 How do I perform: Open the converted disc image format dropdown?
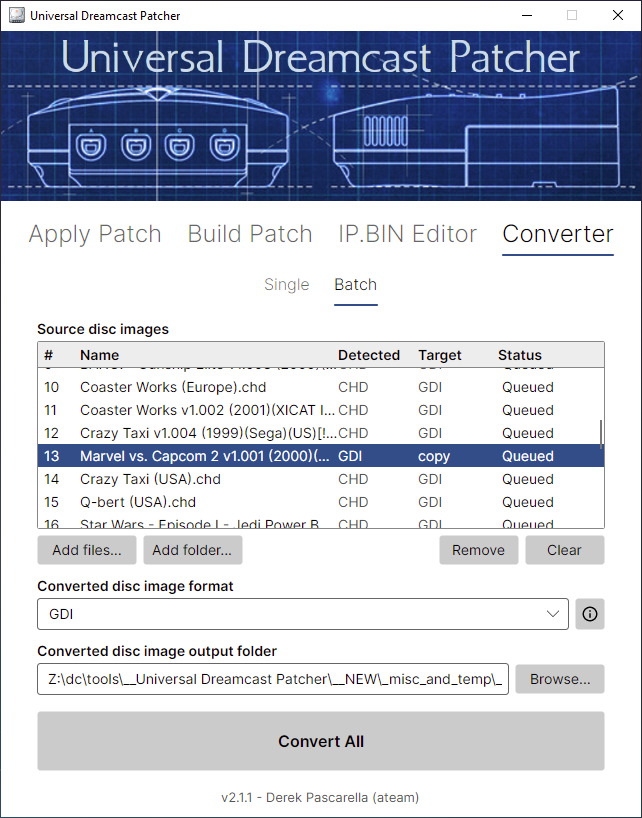303,614
